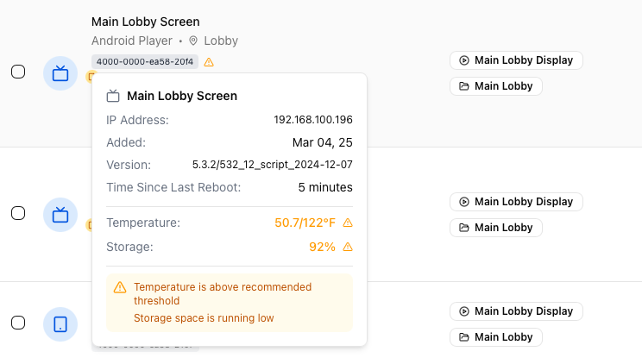Check the checkbox beside the tablet device row
The height and width of the screenshot is (364, 642).
click(18, 323)
